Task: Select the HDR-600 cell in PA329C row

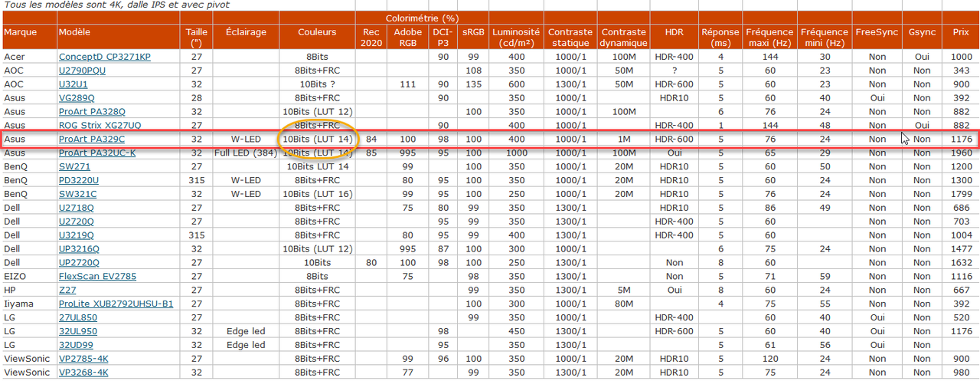Action: 674,139
